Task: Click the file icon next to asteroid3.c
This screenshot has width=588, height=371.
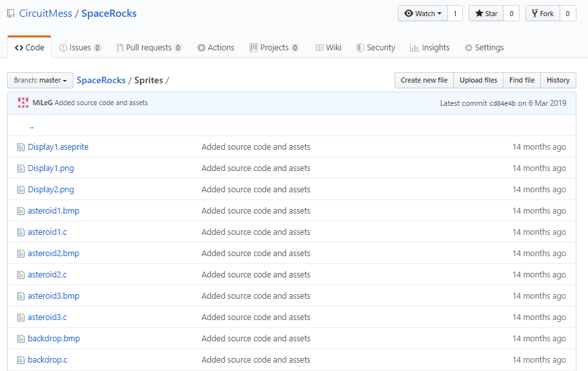Action: [21, 317]
